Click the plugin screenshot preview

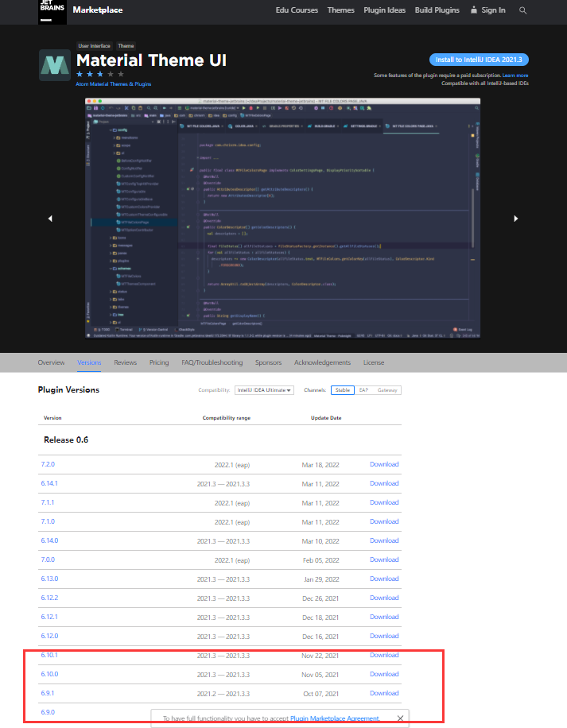282,219
